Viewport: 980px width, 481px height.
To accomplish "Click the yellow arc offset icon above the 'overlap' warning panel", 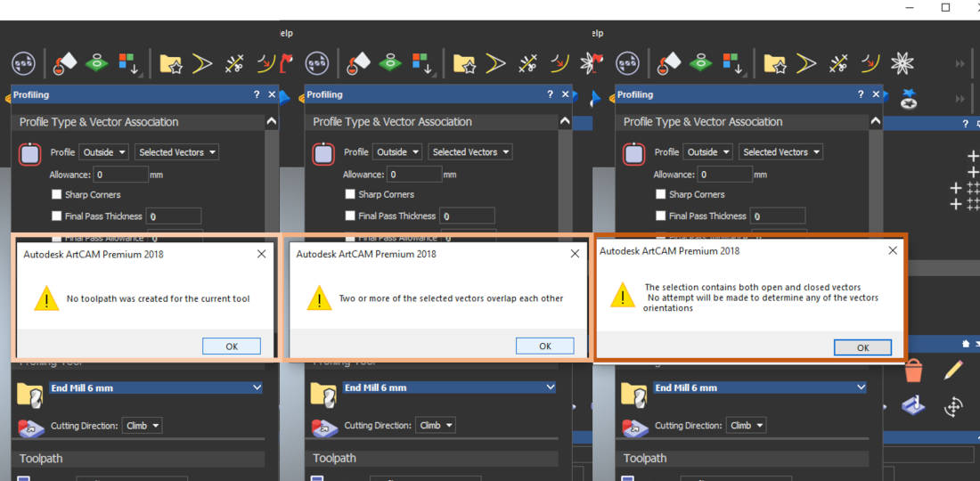I will click(559, 62).
